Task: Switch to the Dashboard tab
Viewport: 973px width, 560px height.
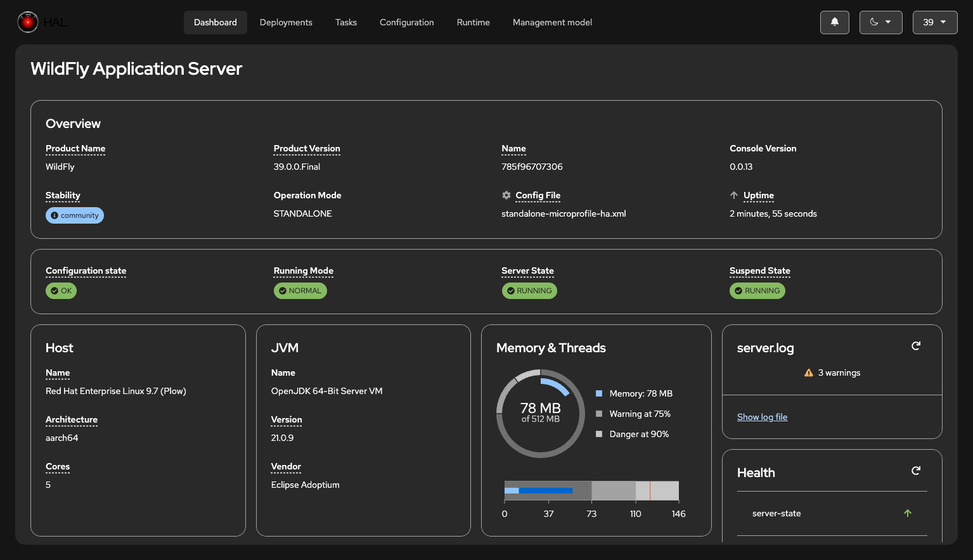Action: 216,22
